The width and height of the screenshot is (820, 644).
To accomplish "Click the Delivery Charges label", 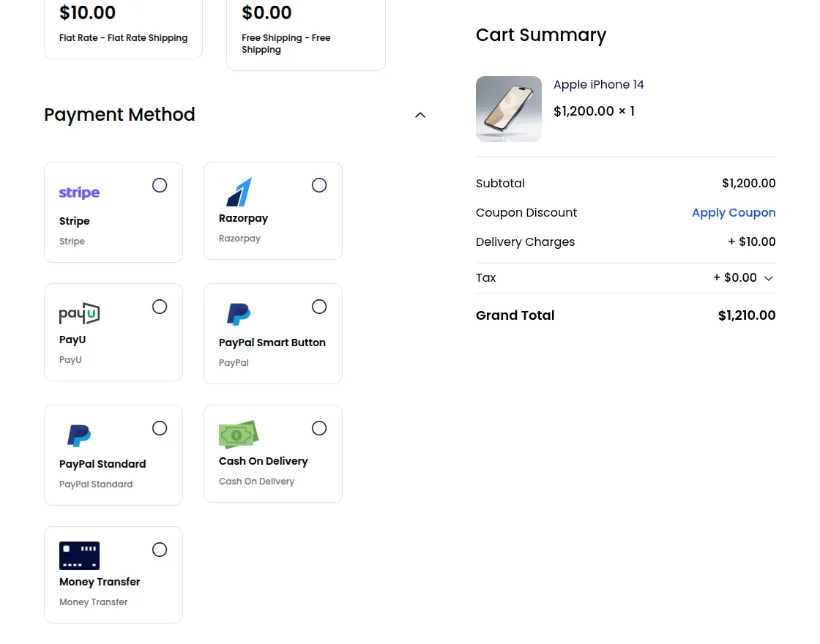I will click(x=525, y=242).
